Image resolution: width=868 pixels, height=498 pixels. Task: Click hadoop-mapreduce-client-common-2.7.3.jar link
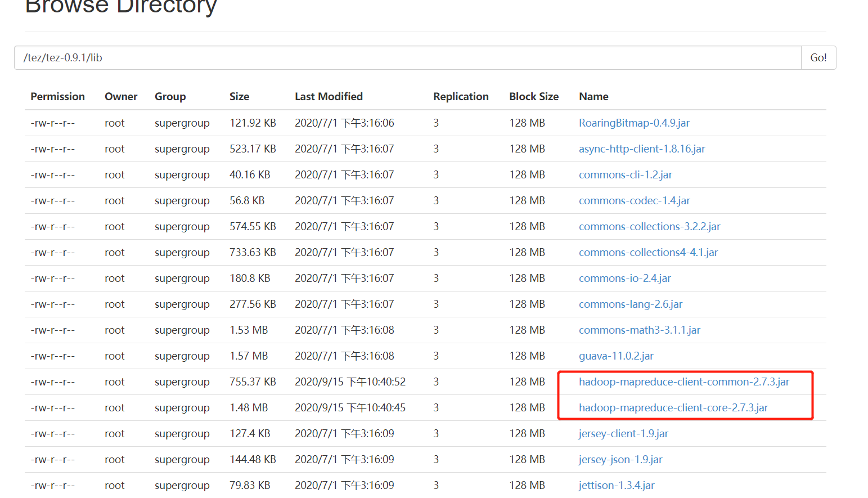(684, 382)
